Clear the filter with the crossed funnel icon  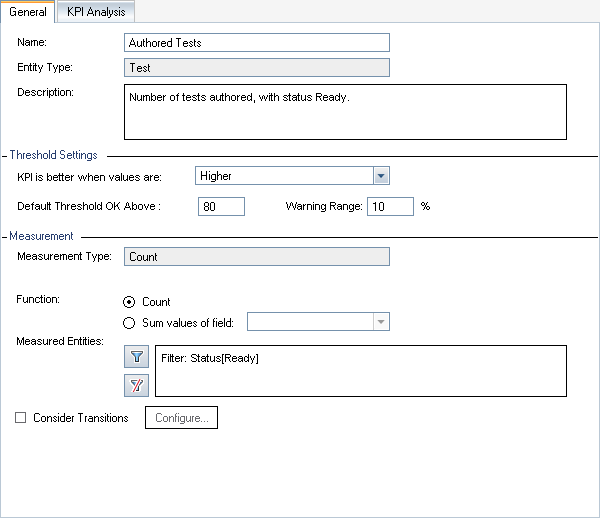[x=136, y=385]
